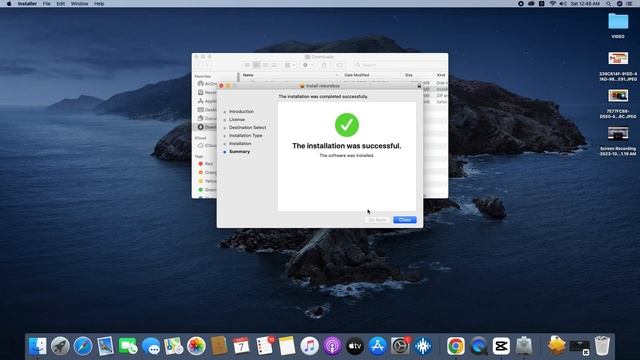
Task: Select Downloads in Finder sidebar
Action: [x=207, y=127]
